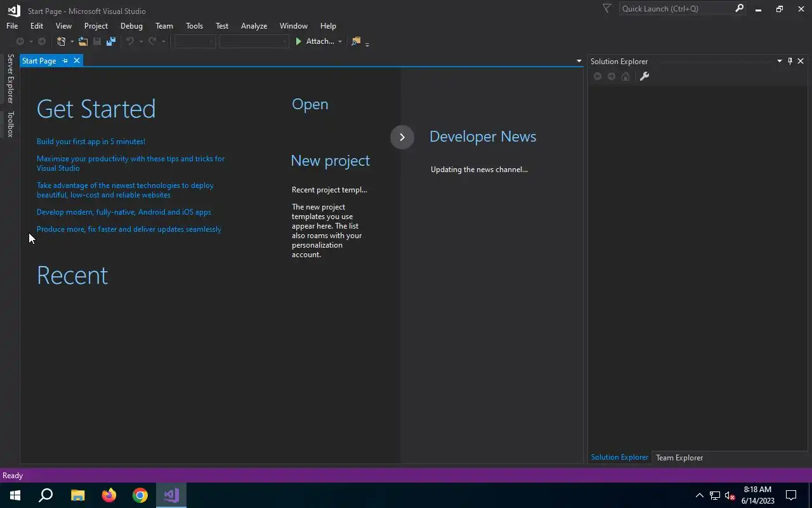Click the Visual Studio taskbar icon
The image size is (812, 508).
(x=171, y=495)
